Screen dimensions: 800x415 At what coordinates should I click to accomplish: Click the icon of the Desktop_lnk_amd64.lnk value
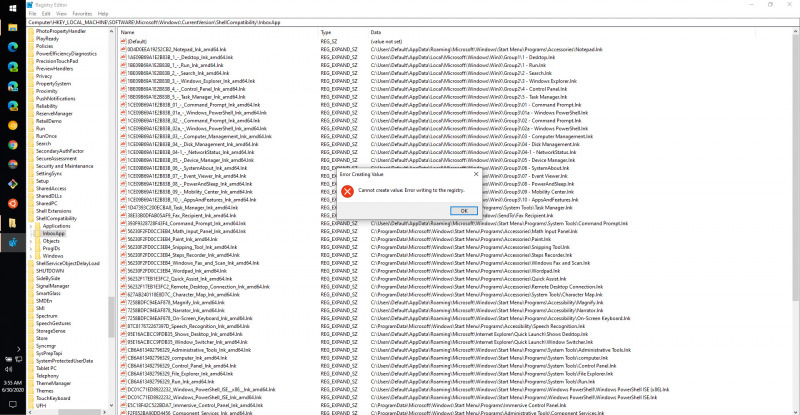click(x=123, y=57)
